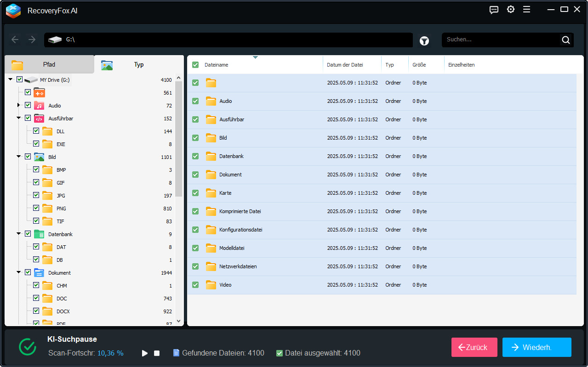Go back with left arrow

coord(15,40)
